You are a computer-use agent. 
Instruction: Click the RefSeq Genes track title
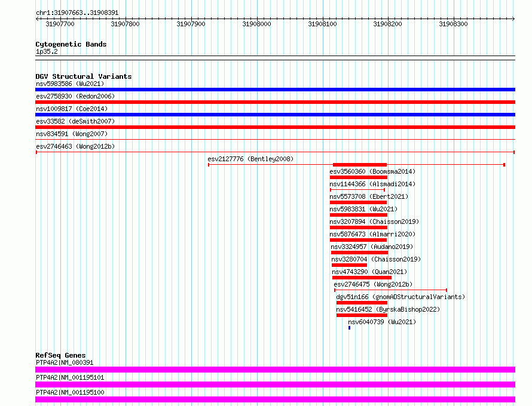[60, 355]
